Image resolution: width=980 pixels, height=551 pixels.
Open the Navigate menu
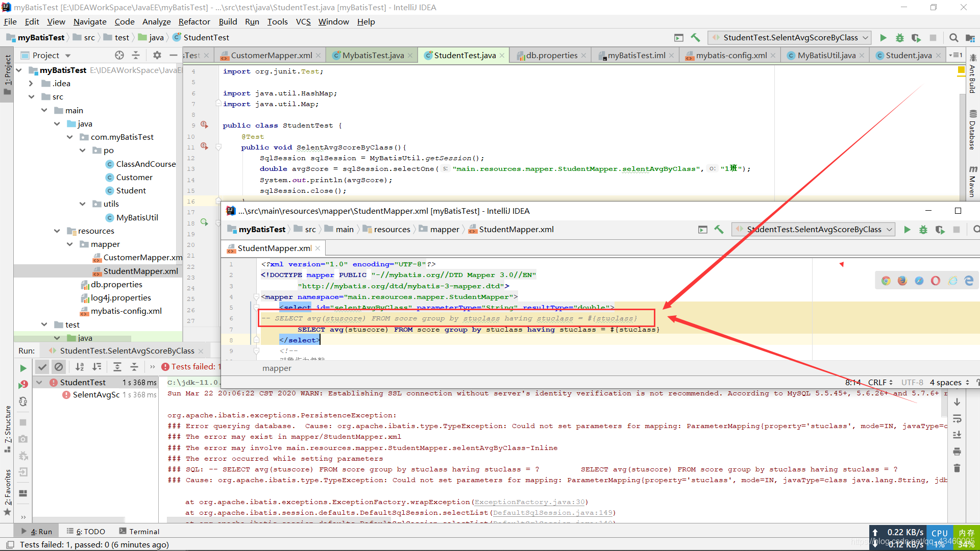90,22
